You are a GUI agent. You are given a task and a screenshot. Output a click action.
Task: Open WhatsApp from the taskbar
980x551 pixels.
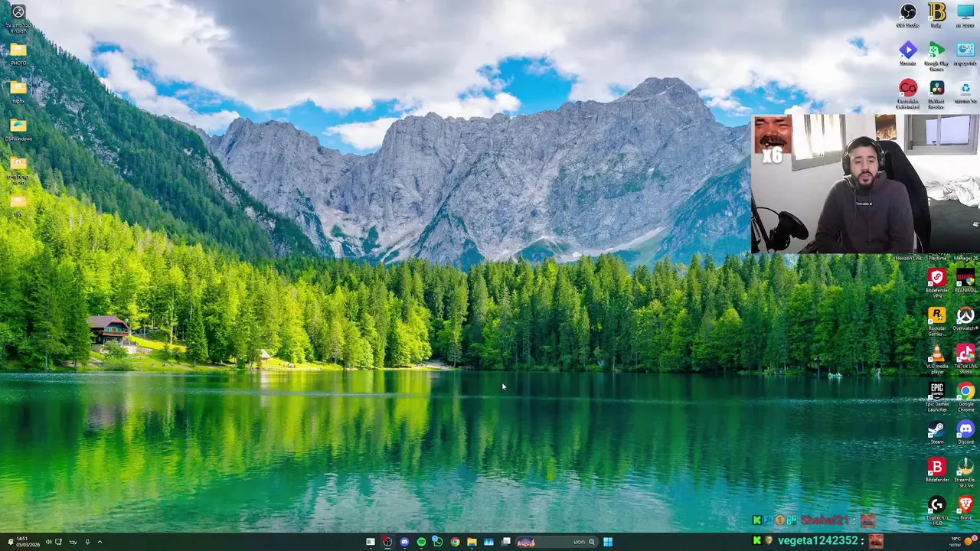coord(438,542)
